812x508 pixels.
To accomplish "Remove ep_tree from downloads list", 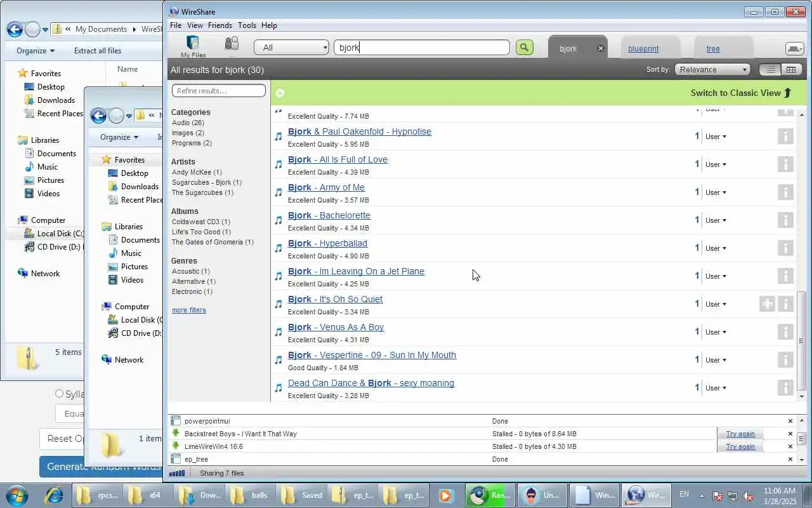I will (x=790, y=459).
